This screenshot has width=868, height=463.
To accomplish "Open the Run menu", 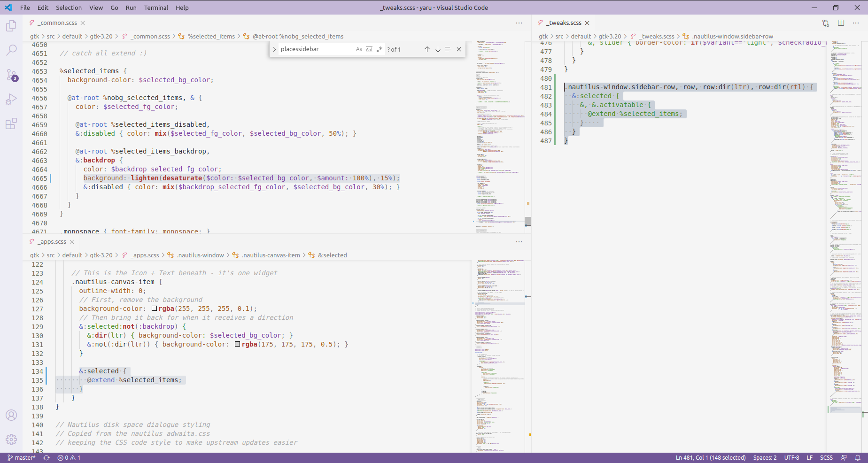I will (x=131, y=8).
